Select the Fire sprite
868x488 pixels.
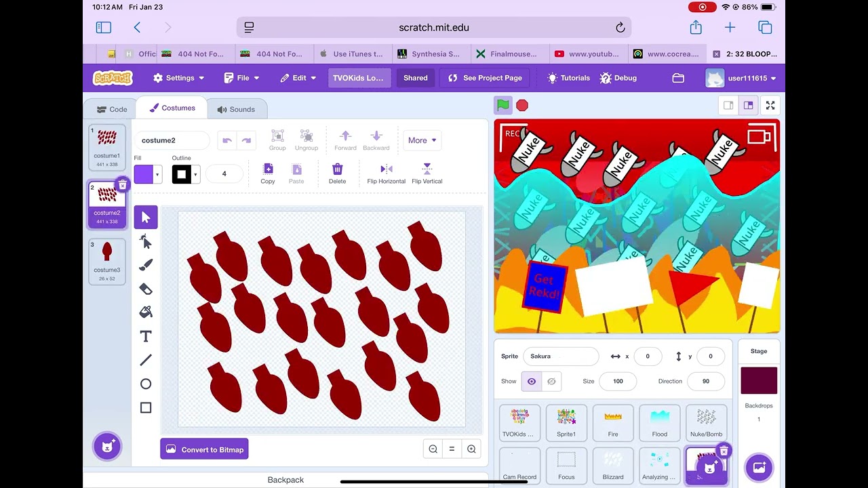[x=613, y=424]
